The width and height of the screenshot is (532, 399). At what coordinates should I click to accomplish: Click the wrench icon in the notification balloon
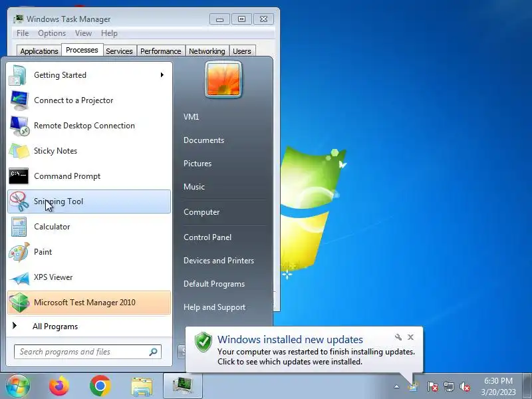tap(398, 337)
